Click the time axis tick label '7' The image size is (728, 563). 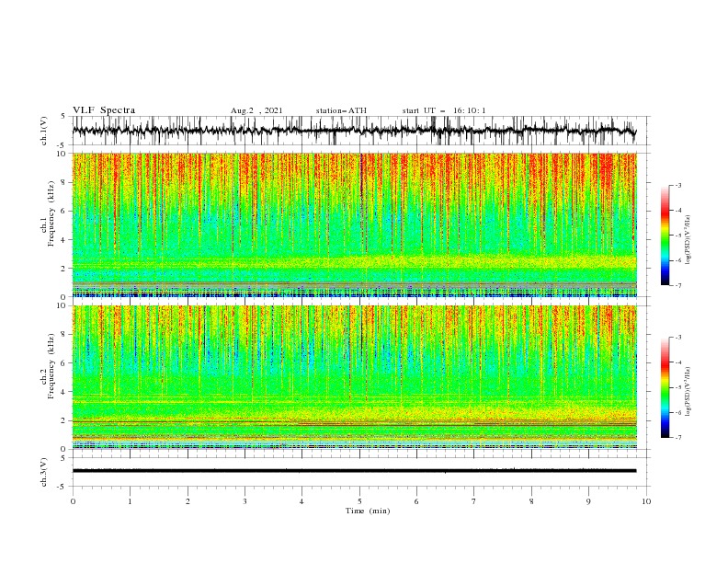(x=474, y=501)
